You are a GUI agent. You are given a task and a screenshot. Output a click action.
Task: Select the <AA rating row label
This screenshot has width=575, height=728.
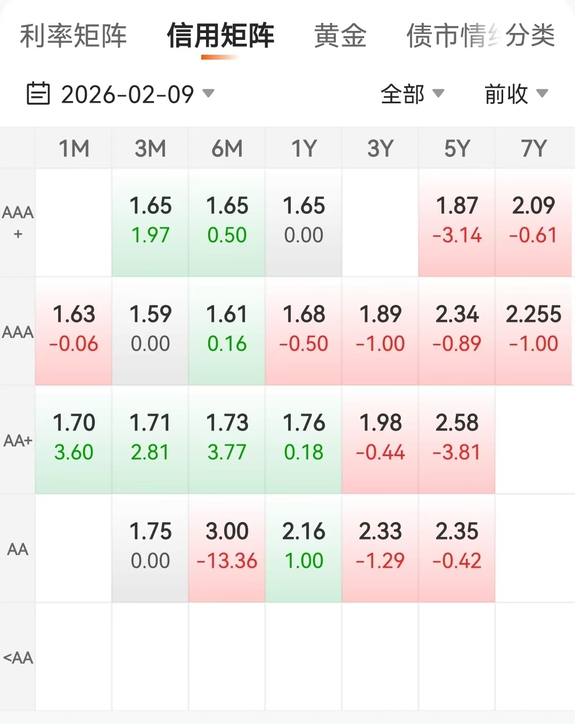[x=18, y=658]
